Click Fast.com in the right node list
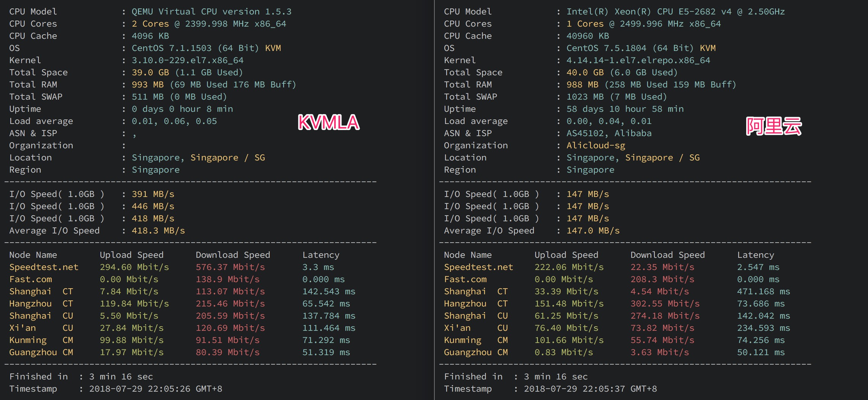868x400 pixels. point(465,279)
